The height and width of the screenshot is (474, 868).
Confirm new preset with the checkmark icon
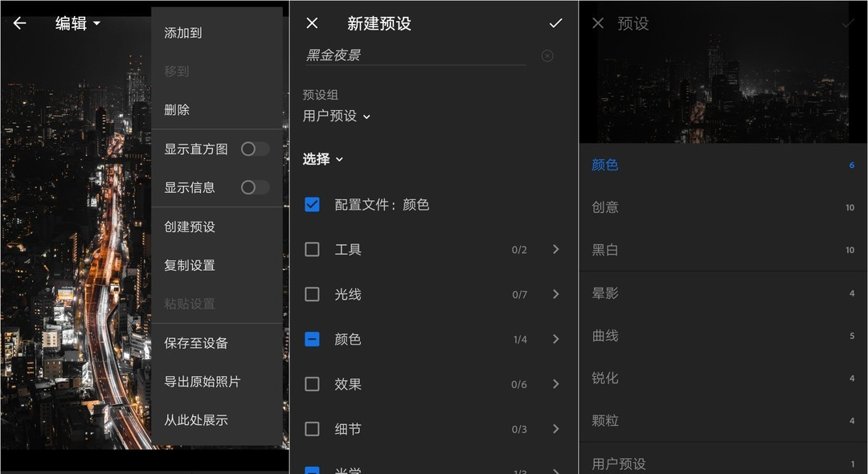555,23
